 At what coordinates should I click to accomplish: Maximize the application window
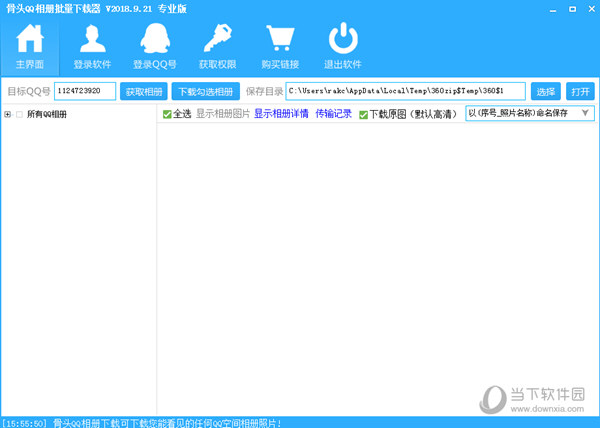572,9
